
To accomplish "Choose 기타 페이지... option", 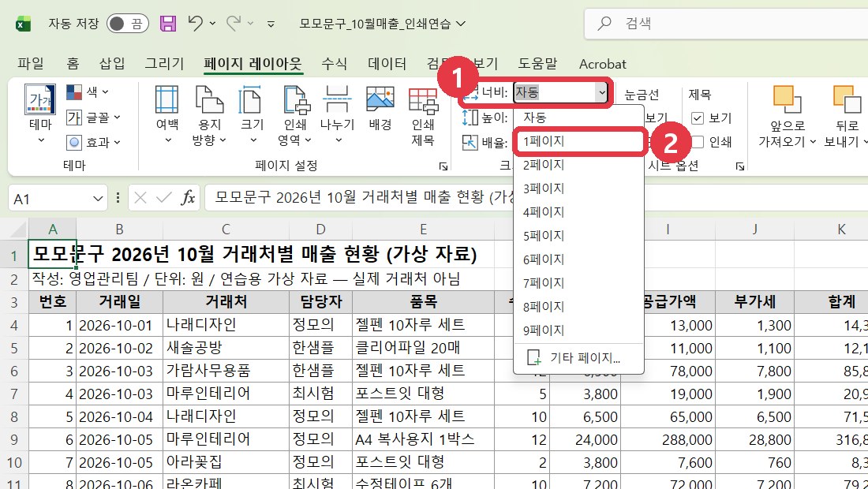I will (578, 358).
